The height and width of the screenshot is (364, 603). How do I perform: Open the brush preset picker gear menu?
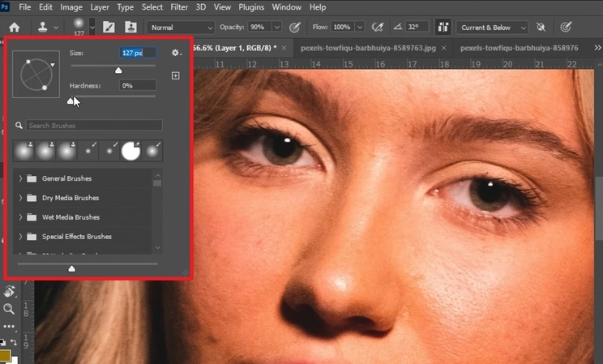coord(176,54)
